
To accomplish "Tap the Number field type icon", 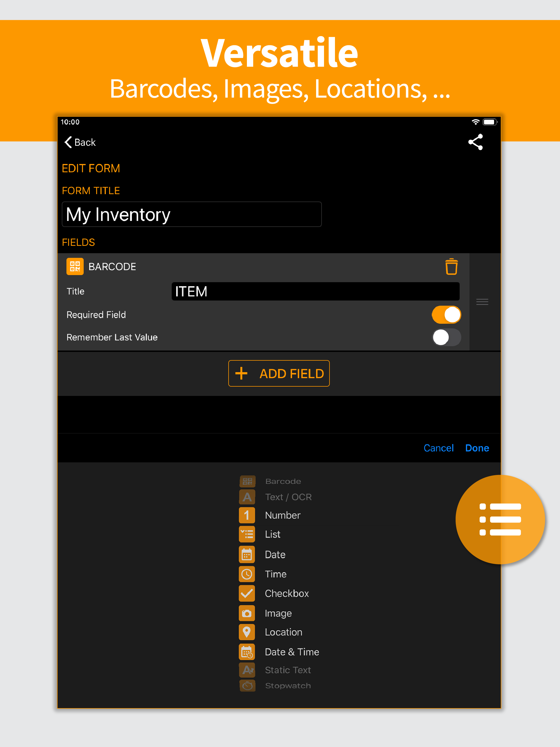I will [x=247, y=515].
